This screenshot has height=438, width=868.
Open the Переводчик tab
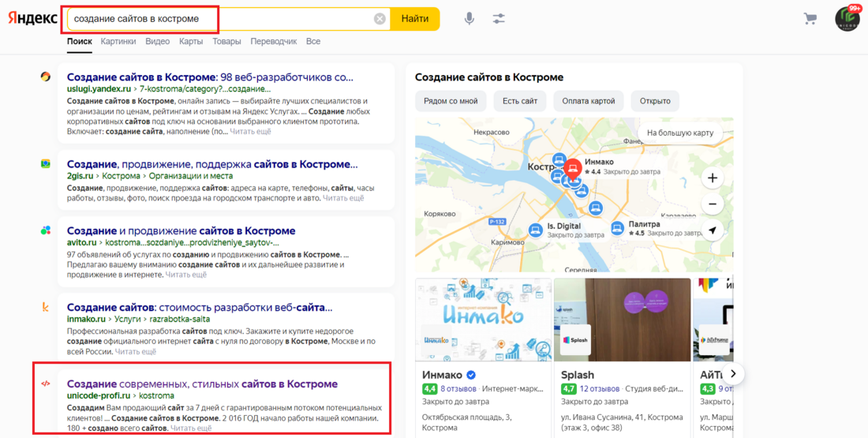coord(274,42)
